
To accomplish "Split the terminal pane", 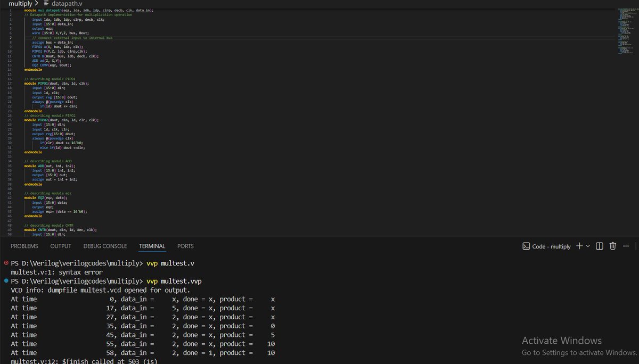I will [600, 246].
